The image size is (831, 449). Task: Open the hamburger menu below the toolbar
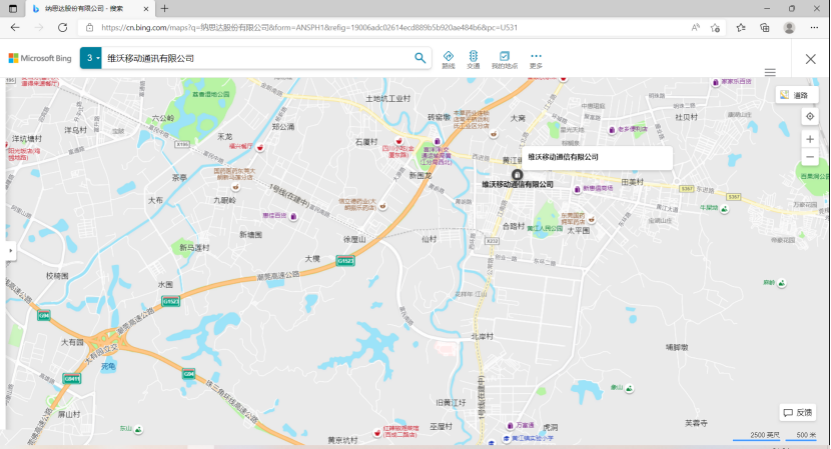(x=770, y=72)
